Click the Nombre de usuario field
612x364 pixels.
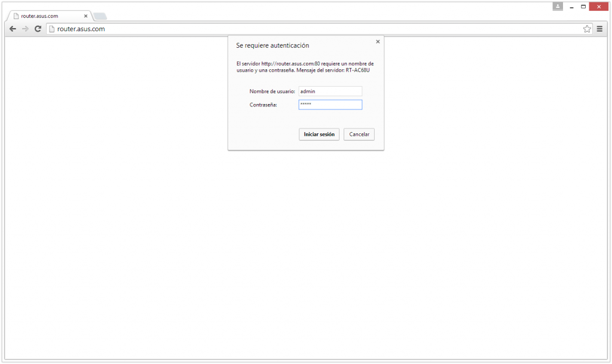tap(330, 91)
